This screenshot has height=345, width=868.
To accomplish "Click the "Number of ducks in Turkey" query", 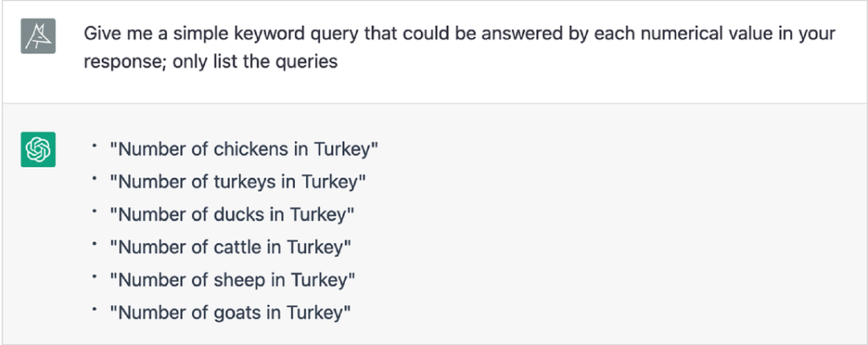I will (x=231, y=215).
